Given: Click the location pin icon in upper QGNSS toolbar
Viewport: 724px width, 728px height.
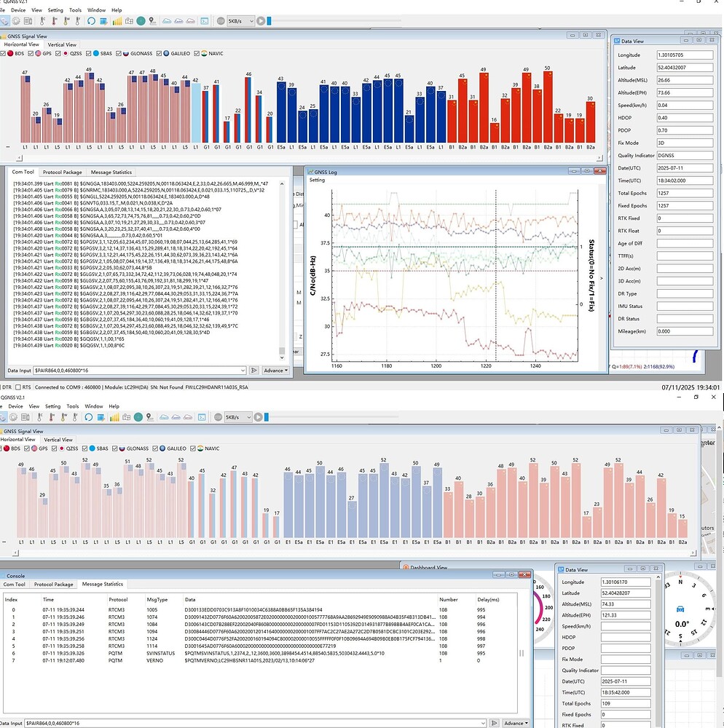Looking at the screenshot, I should 152,21.
